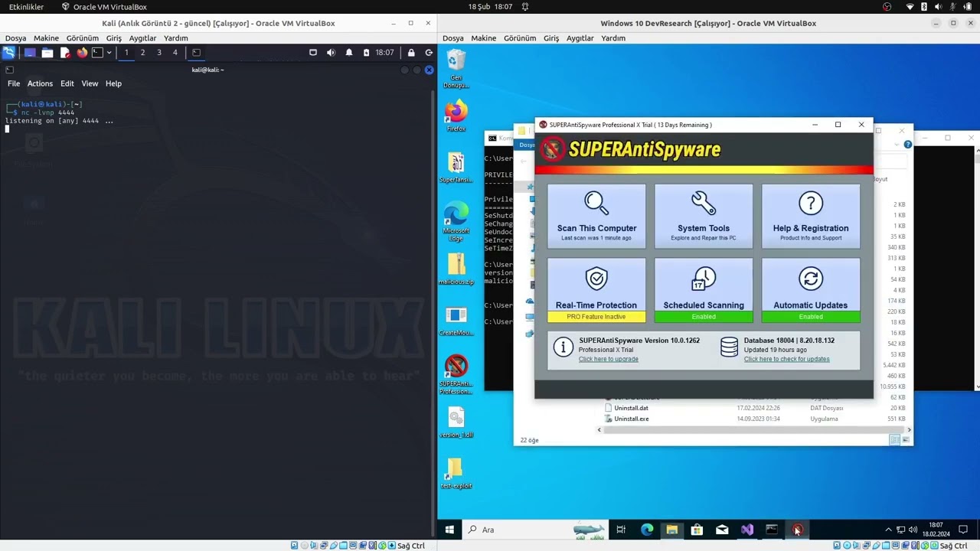Open the Windows Start button
The height and width of the screenshot is (551, 980).
click(449, 530)
